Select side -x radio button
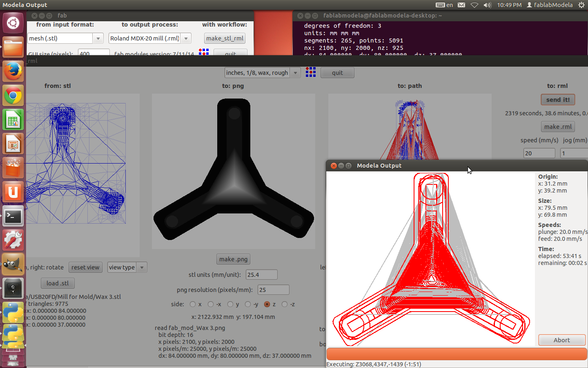588x368 pixels. [211, 304]
